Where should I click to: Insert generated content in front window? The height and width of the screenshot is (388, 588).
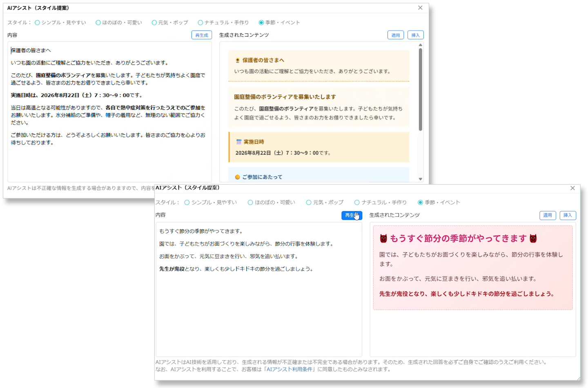[568, 215]
